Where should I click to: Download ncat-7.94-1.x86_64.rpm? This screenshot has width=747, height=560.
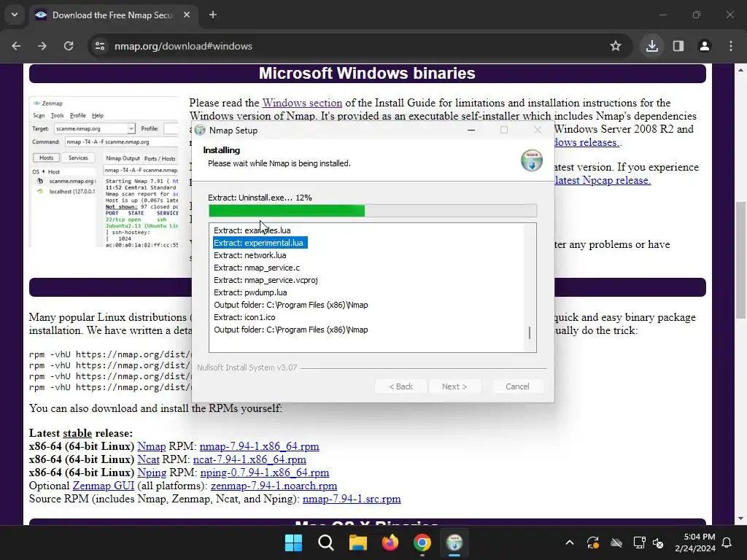pyautogui.click(x=249, y=459)
